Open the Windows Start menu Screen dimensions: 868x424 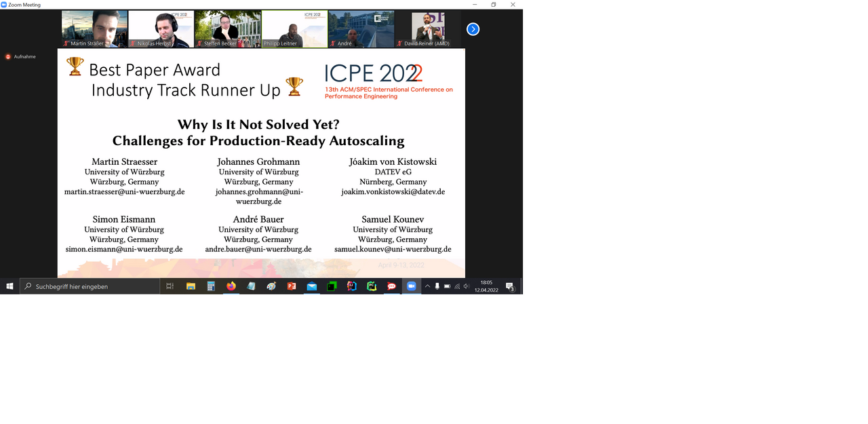[x=9, y=286]
